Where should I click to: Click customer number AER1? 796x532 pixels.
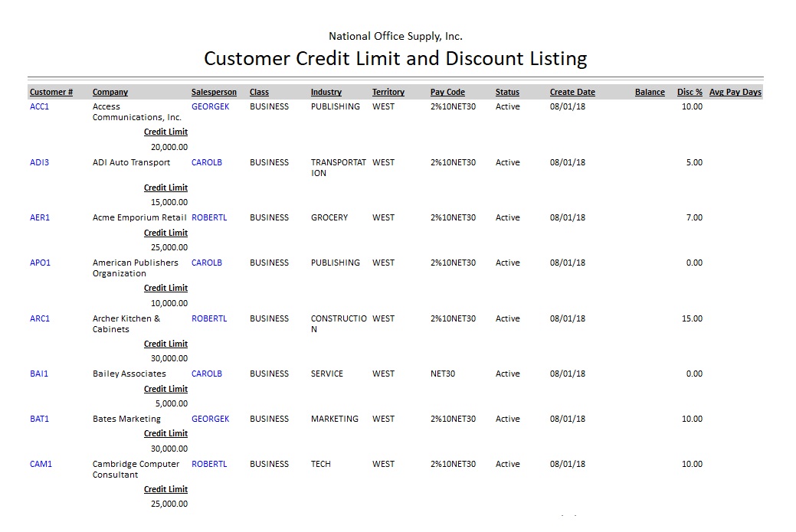[40, 218]
